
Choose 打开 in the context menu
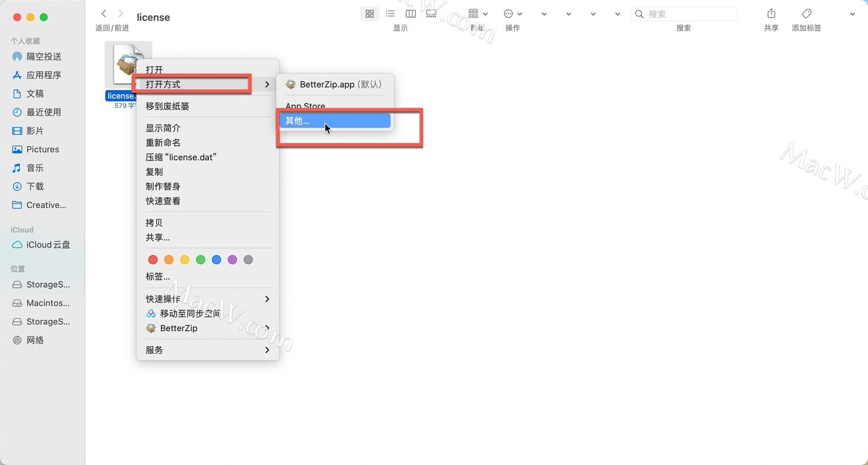click(207, 70)
